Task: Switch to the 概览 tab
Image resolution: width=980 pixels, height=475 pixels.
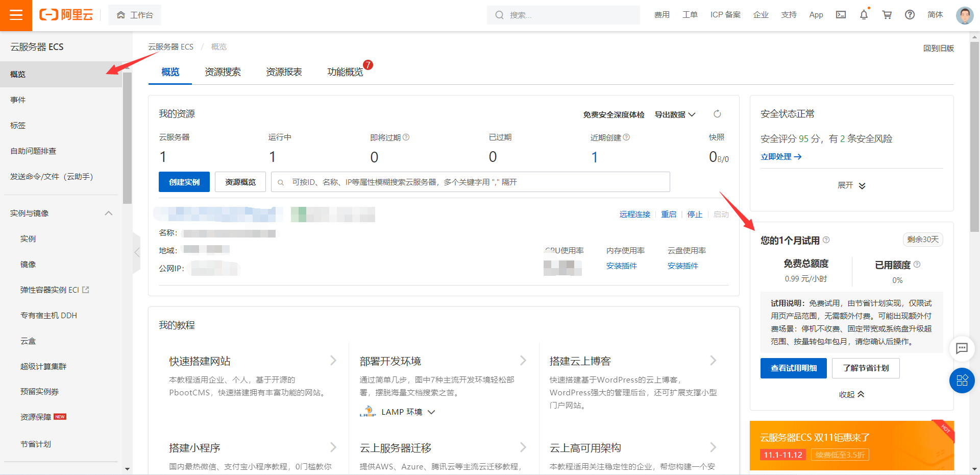Action: [x=170, y=72]
